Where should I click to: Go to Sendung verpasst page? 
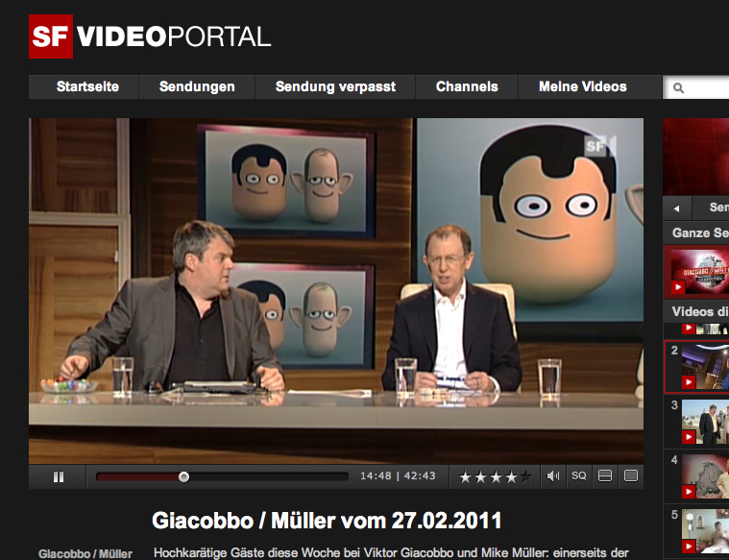[335, 86]
